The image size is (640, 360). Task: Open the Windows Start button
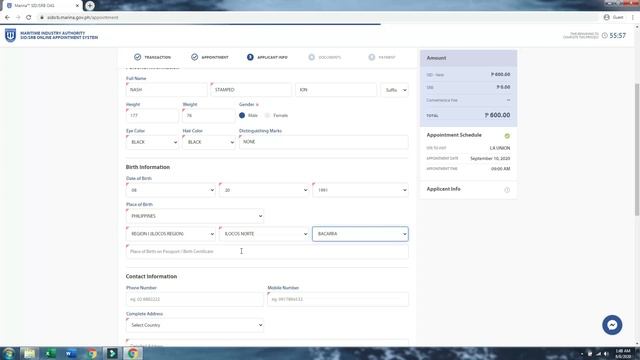pos(9,353)
